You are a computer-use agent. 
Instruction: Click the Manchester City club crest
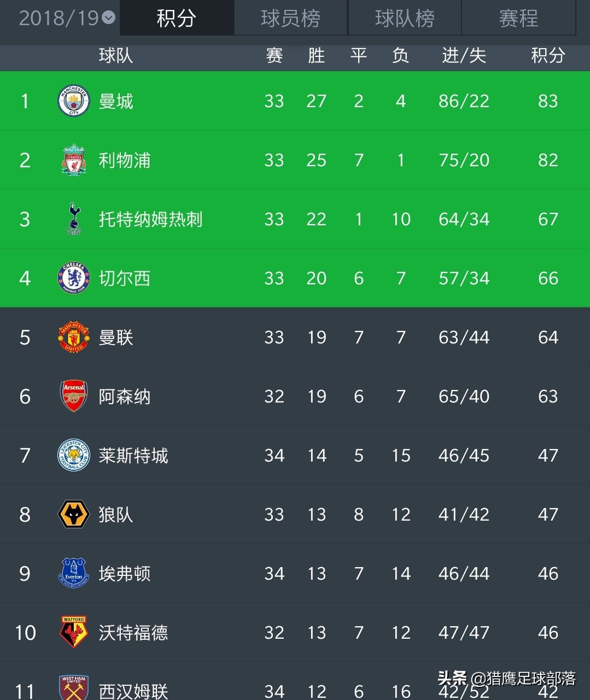pos(73,101)
